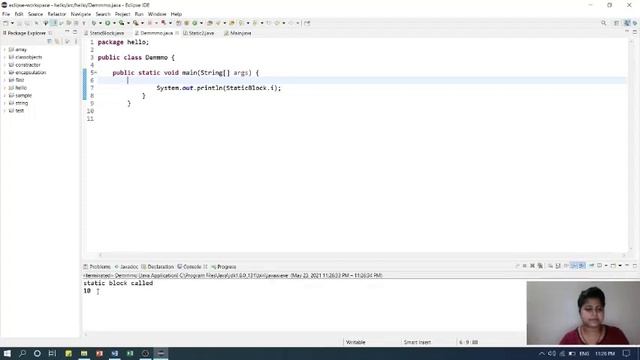
Task: Minimize the Package Explorer view
Action: tap(67, 31)
